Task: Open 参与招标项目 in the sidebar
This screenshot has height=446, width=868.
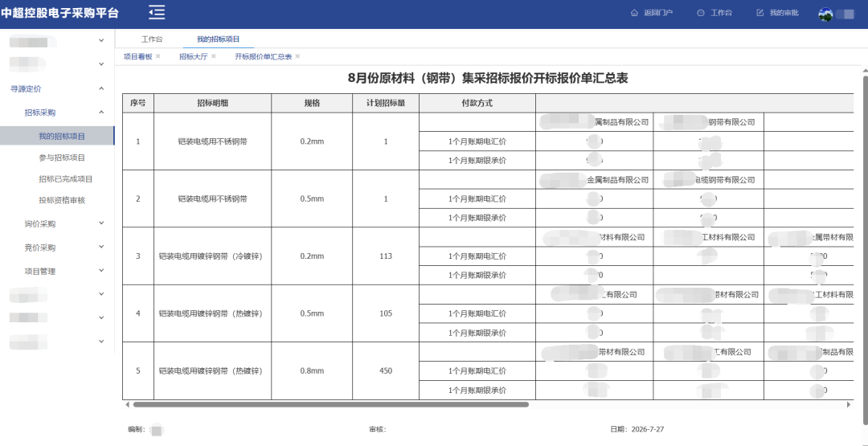Action: point(62,158)
